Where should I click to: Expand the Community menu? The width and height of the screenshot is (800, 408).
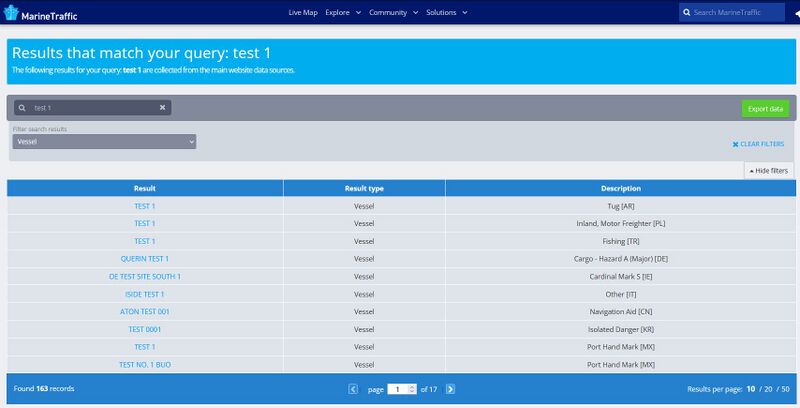[393, 12]
